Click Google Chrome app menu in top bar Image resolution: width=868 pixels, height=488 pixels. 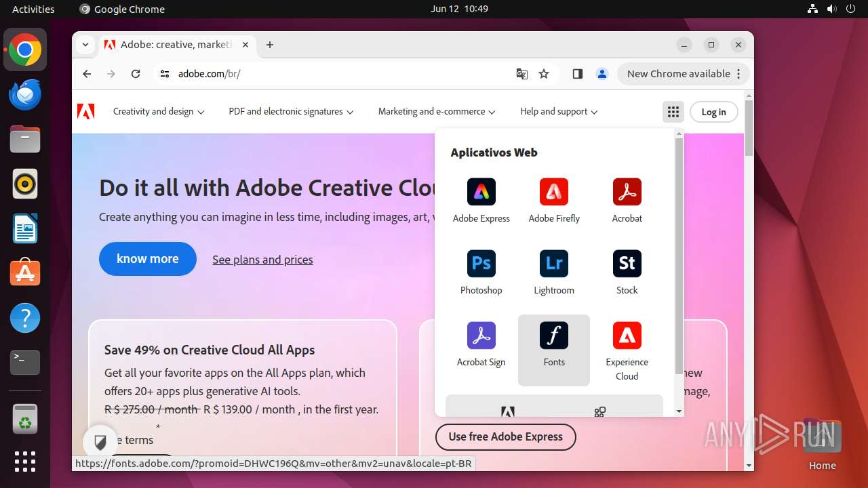pos(122,9)
